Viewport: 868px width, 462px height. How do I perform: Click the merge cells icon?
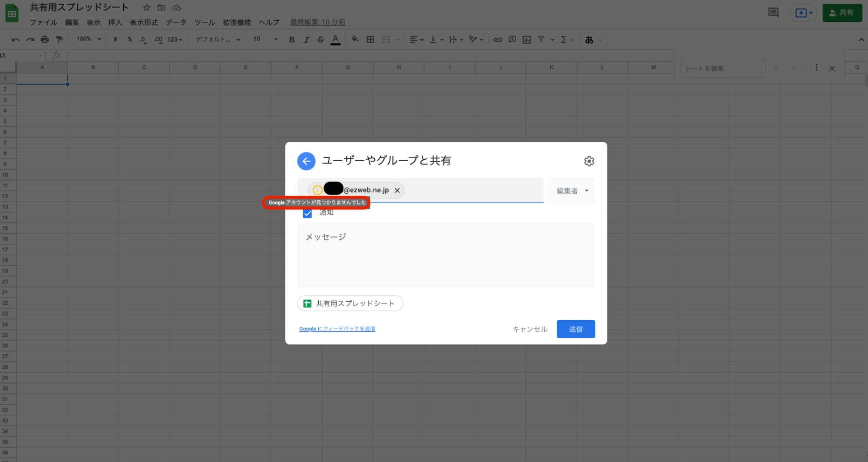point(386,40)
